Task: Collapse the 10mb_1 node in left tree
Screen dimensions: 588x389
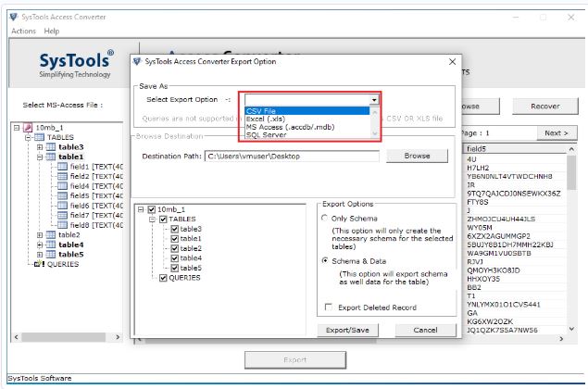Action: coord(16,128)
